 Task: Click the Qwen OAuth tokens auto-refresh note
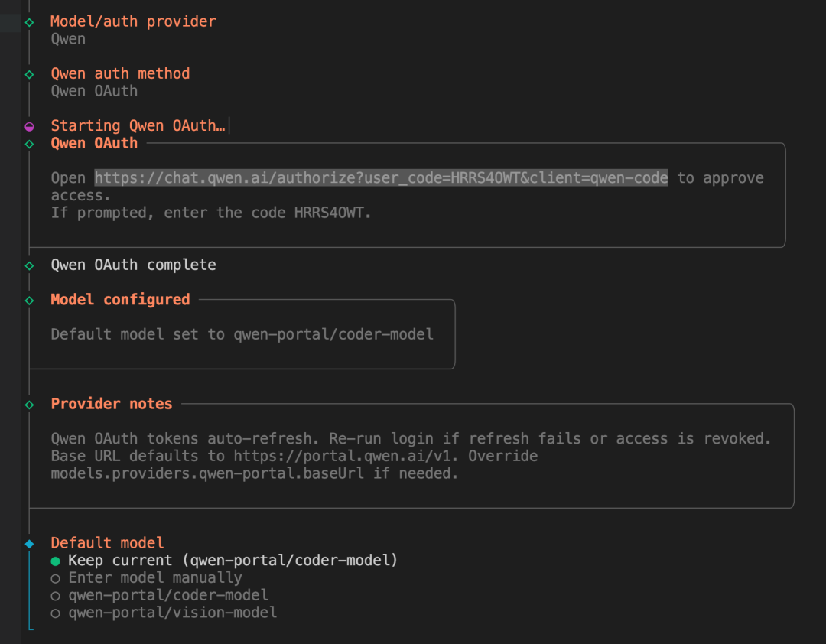pyautogui.click(x=185, y=438)
